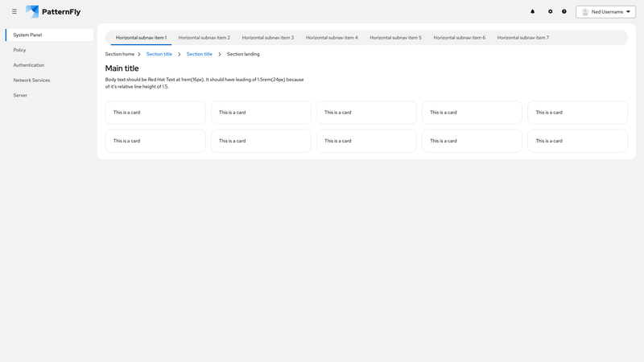This screenshot has width=644, height=362.
Task: Click Section landing breadcrumb text
Action: pyautogui.click(x=243, y=54)
